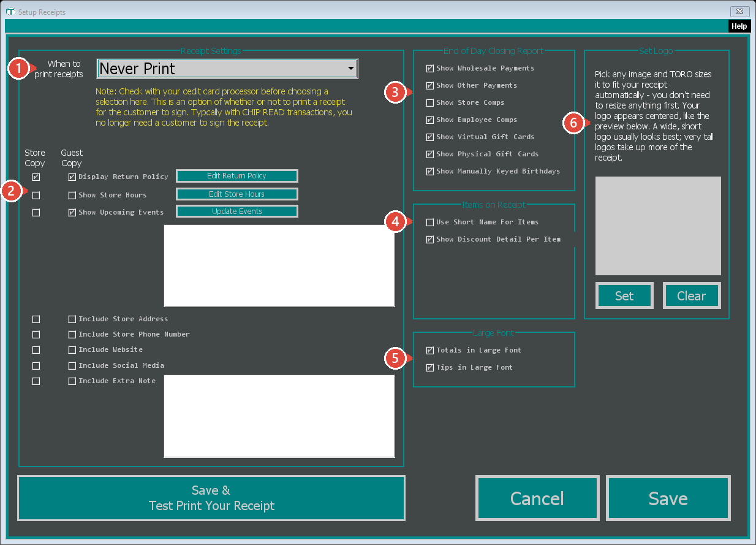Check Guest Copy Include Store Phone Number
Viewport: 756px width, 545px height.
(x=72, y=335)
